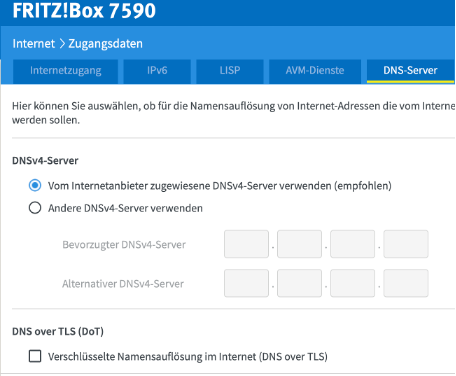
Task: Click the 'Vom Internetanbieter zugewiesene DNSv4-Server' label text
Action: [x=220, y=186]
